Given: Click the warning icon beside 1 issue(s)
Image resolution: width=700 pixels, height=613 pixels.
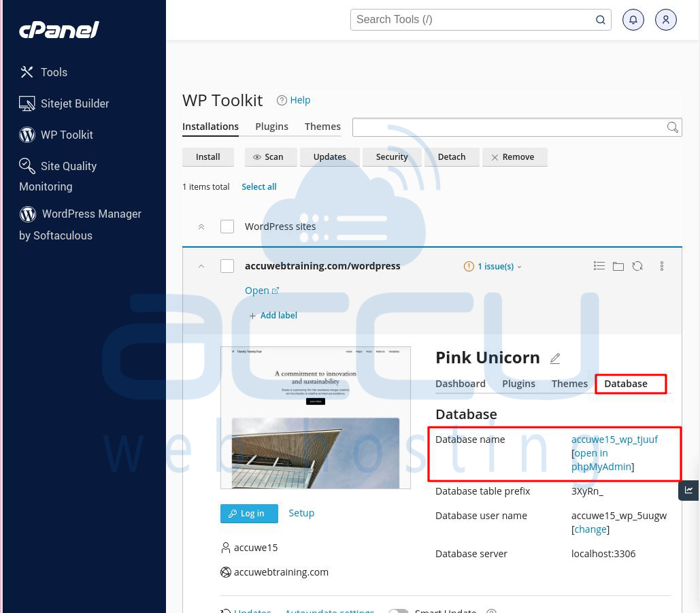Looking at the screenshot, I should coord(469,267).
